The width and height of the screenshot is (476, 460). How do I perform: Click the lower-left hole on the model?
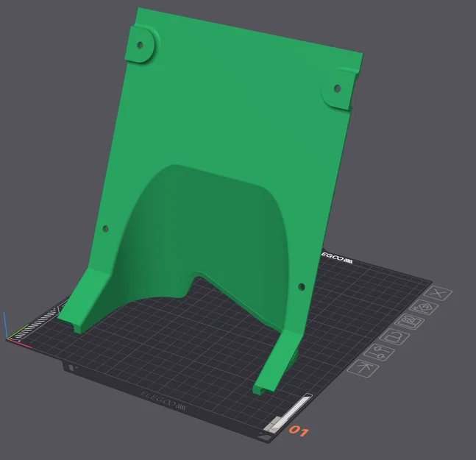[x=106, y=228]
